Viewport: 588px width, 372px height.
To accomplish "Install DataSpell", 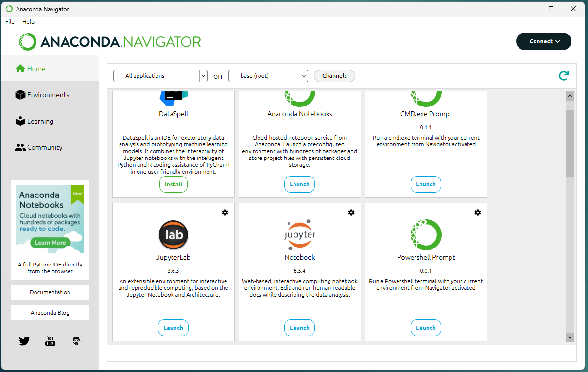I will point(173,184).
